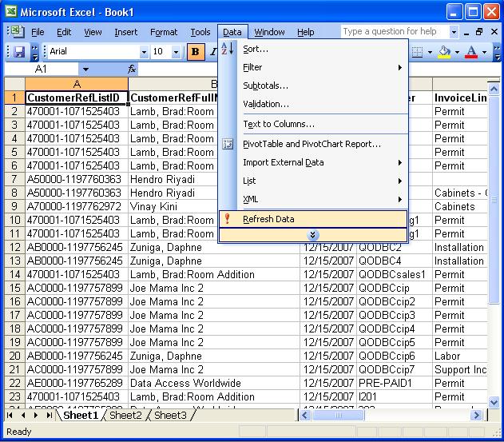Click the Save toolbar icon
This screenshot has width=504, height=442.
coord(19,51)
